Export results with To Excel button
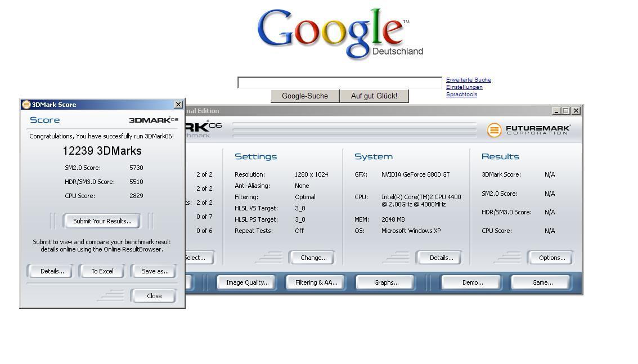 [x=102, y=271]
